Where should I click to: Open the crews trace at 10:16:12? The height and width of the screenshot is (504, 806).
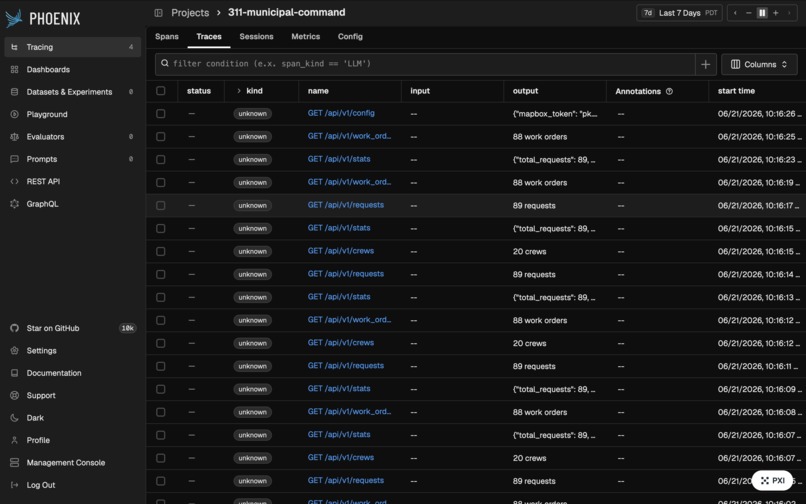pyautogui.click(x=340, y=343)
